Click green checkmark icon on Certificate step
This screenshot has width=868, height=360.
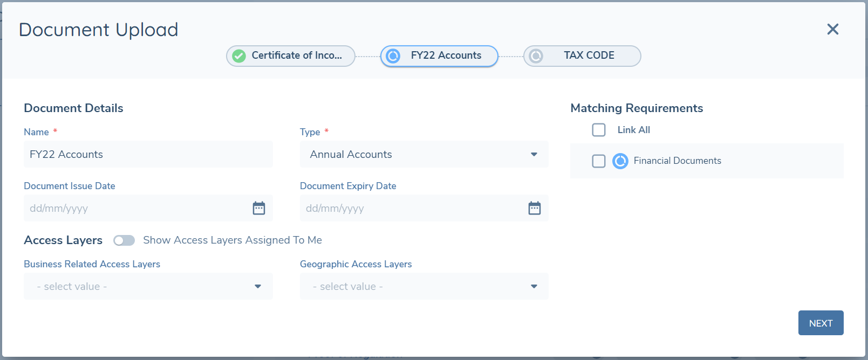tap(239, 56)
